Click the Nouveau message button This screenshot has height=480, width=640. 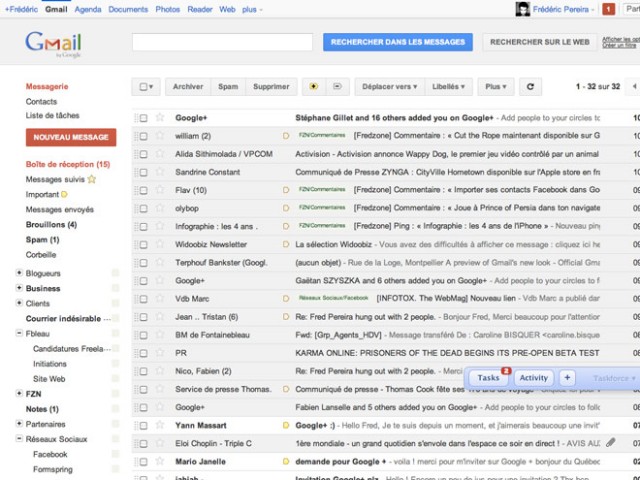pos(71,137)
